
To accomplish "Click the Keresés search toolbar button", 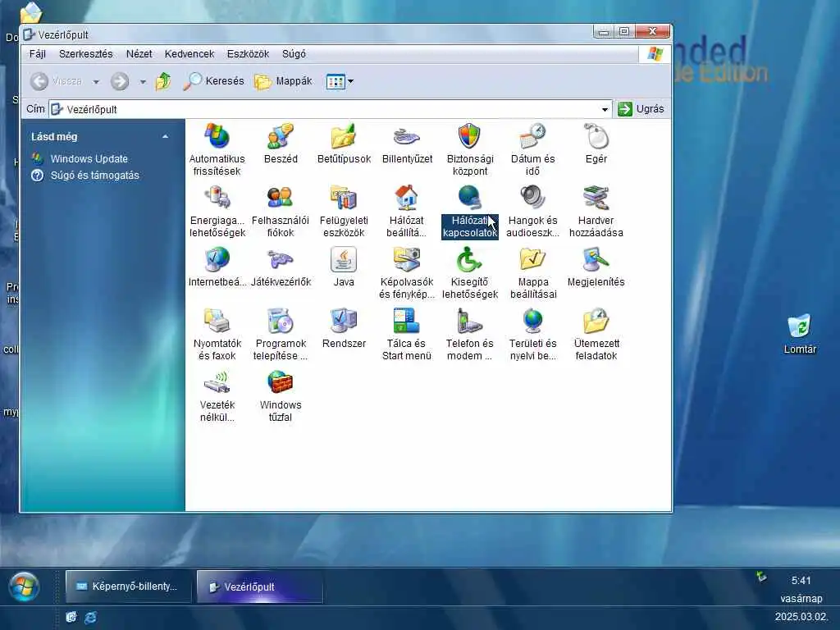I will click(x=213, y=81).
